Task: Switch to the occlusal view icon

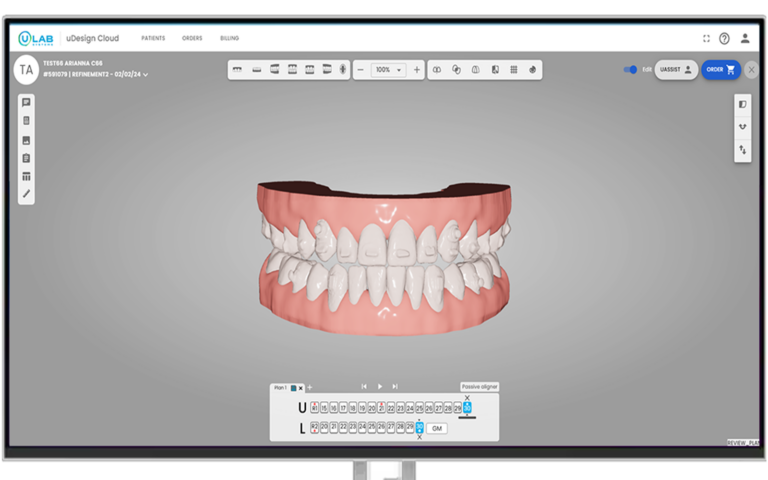Action: pyautogui.click(x=342, y=70)
